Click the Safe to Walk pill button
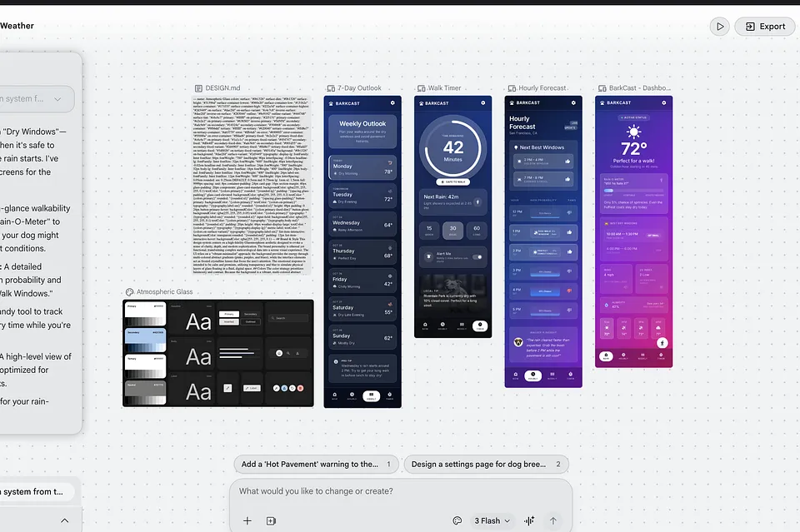 (x=453, y=182)
